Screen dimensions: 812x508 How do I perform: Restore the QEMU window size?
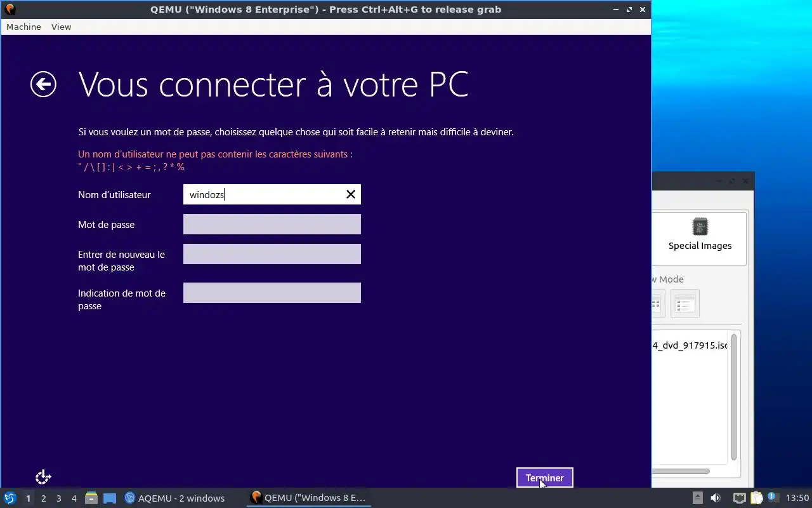click(x=629, y=10)
